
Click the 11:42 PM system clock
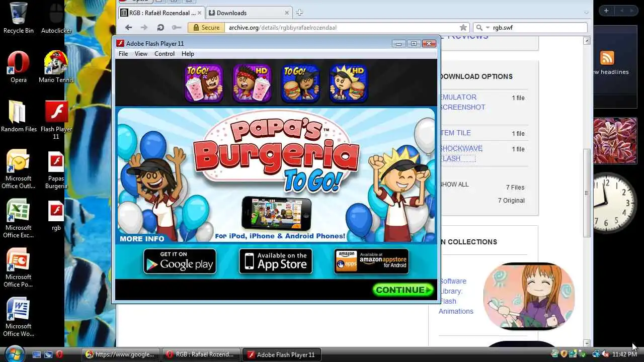(624, 354)
